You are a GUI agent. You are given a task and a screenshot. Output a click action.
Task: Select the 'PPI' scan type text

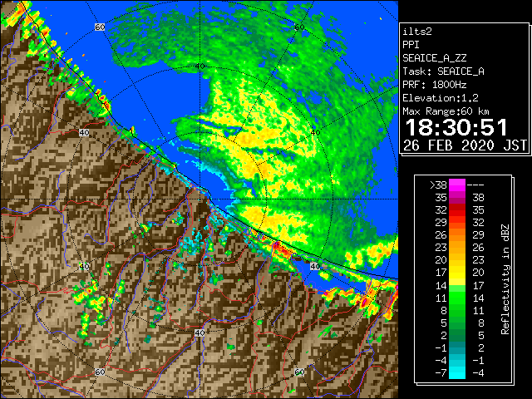point(411,45)
